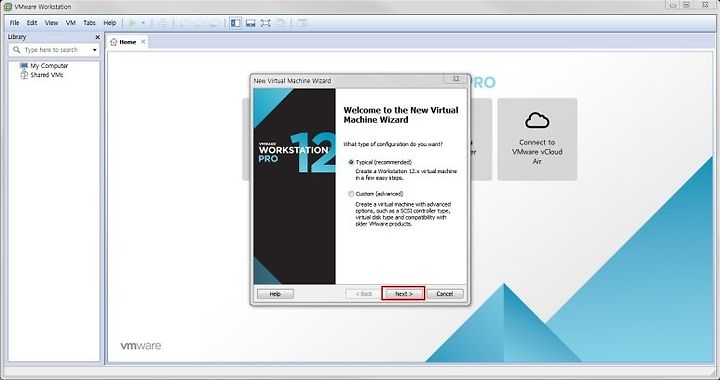The width and height of the screenshot is (720, 380).
Task: Switch to the Home tab
Action: point(128,42)
